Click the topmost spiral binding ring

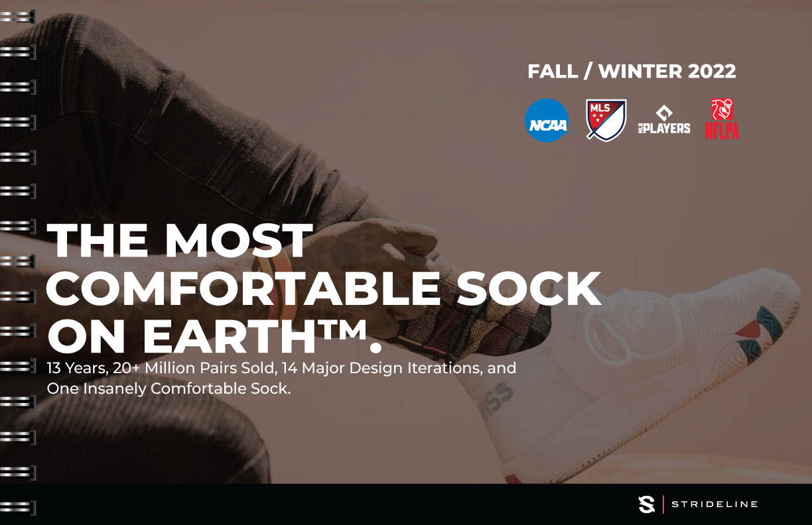tap(18, 16)
